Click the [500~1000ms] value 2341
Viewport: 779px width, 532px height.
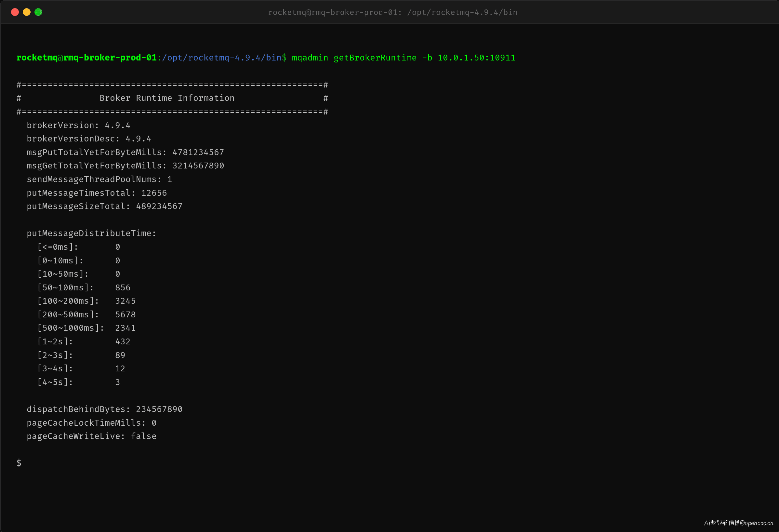(x=125, y=328)
